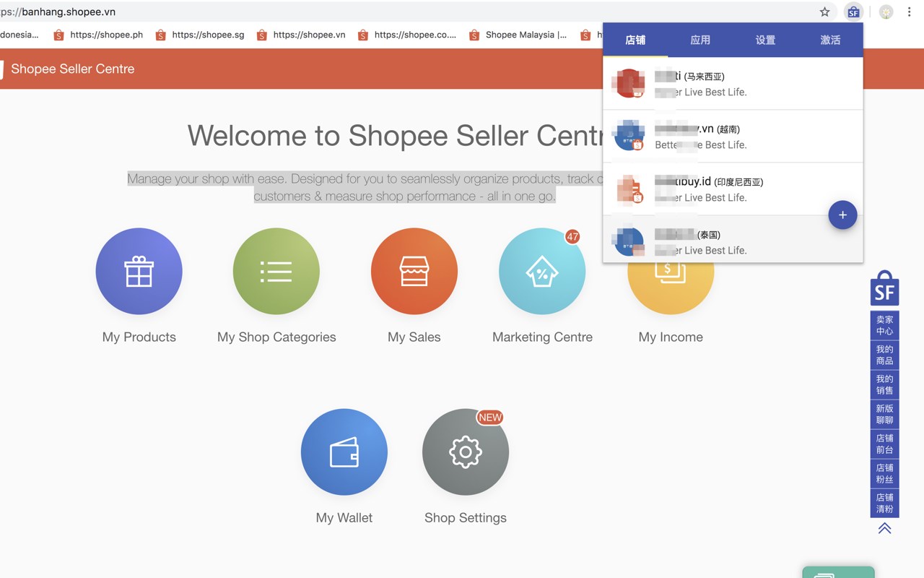Click the My Products label
924x578 pixels.
click(139, 337)
